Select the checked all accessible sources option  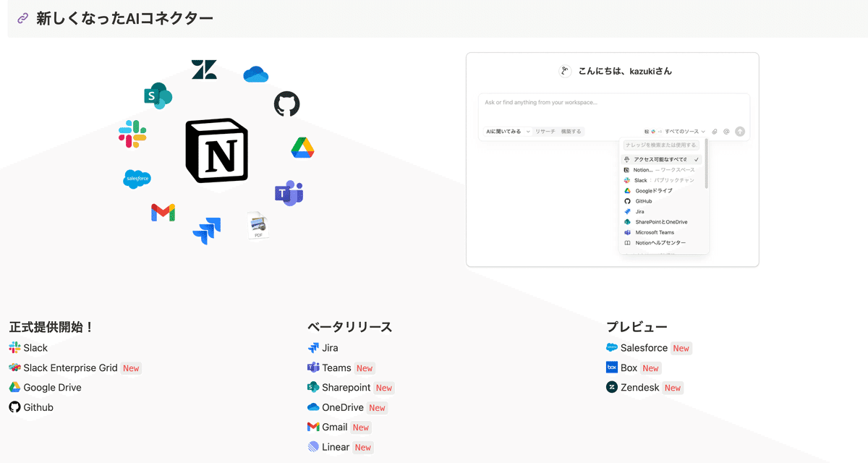tap(663, 159)
